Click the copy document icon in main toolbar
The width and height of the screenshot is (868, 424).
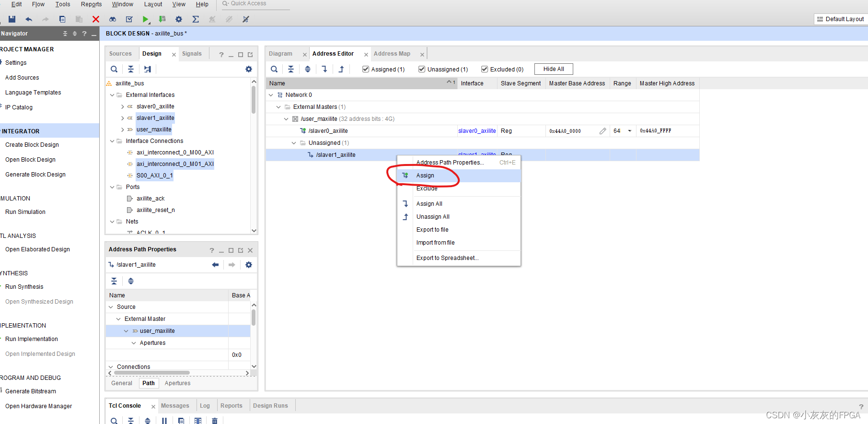point(62,19)
